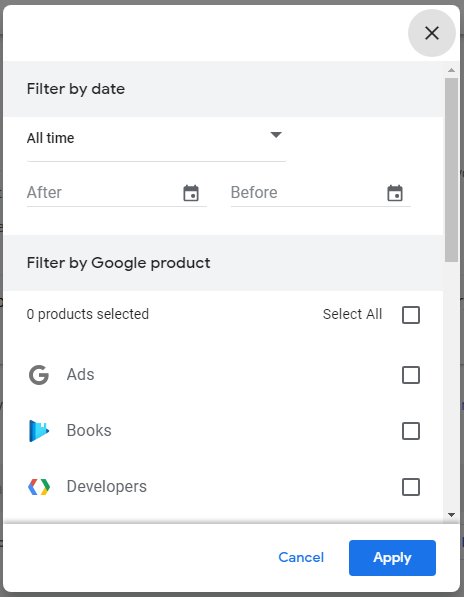Screen dimensions: 464x597
Task: Open the All time date range selector
Action: tap(156, 139)
